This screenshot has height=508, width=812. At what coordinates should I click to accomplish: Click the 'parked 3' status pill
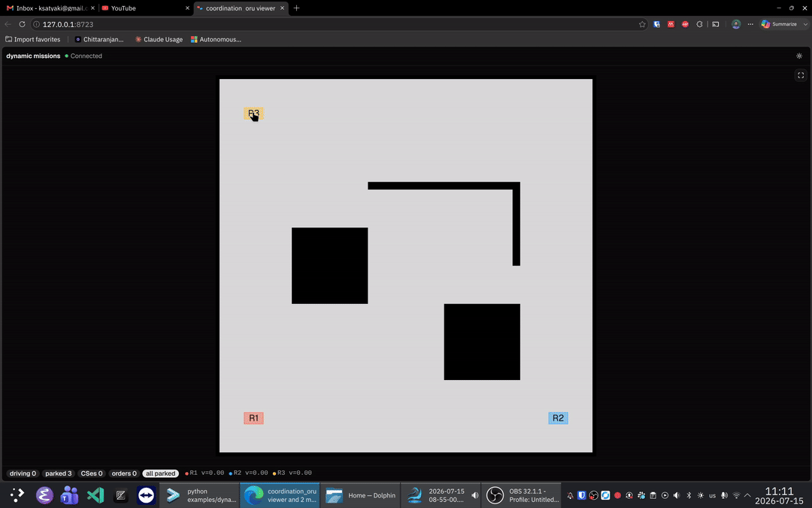pos(58,473)
